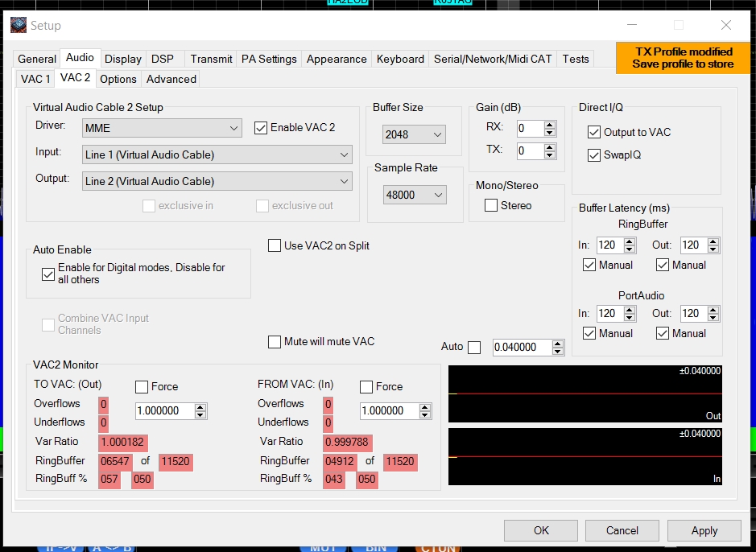
Task: Increase RingBuffer In latency value
Action: pyautogui.click(x=630, y=241)
